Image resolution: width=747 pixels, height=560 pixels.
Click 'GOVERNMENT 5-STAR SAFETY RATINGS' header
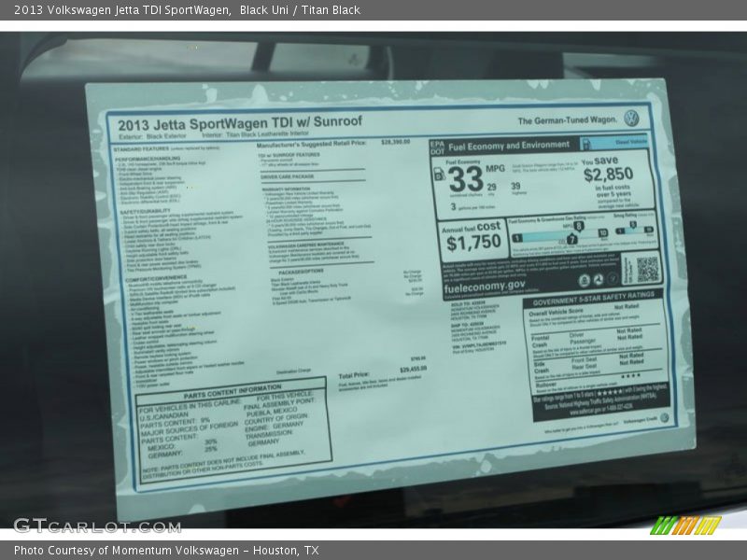593,299
